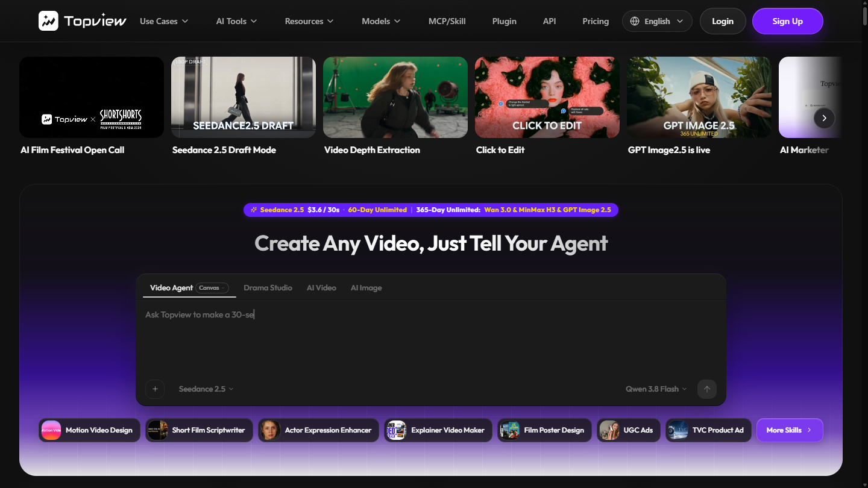Open the Plugin nav link
Screen dimensions: 868x488
(504, 21)
